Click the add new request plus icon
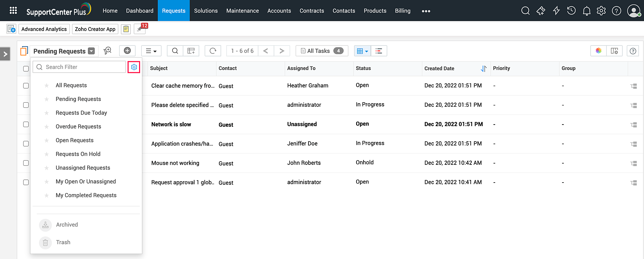Viewport: 644px width, 259px height. 127,51
